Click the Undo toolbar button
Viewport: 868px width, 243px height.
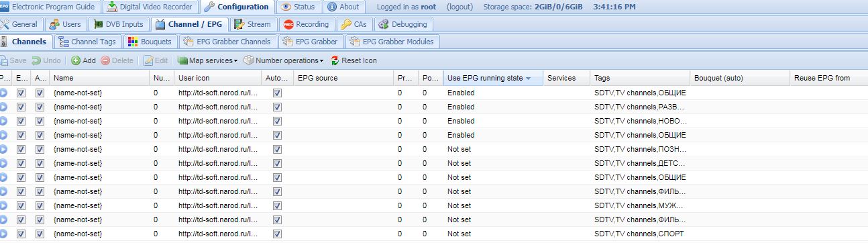[46, 60]
